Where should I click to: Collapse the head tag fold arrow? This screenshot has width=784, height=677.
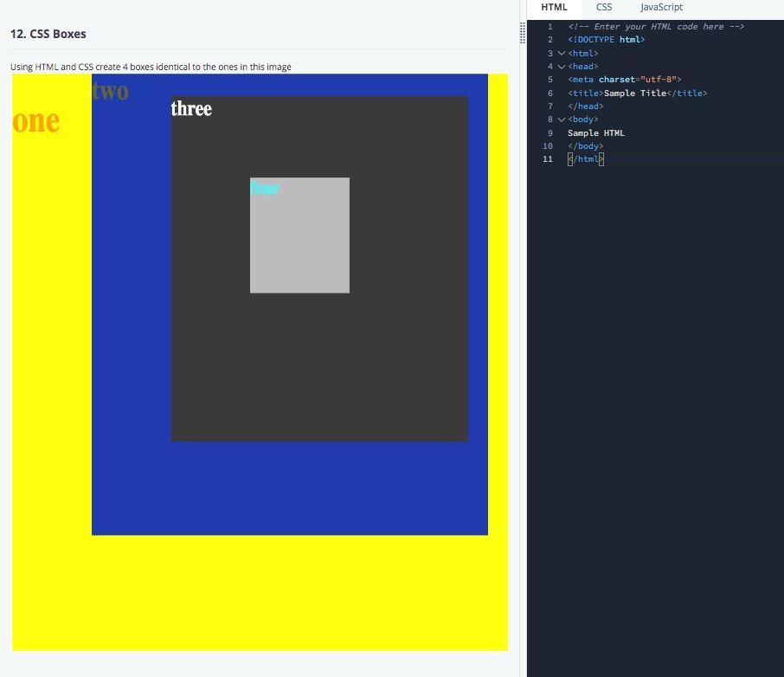[x=562, y=66]
